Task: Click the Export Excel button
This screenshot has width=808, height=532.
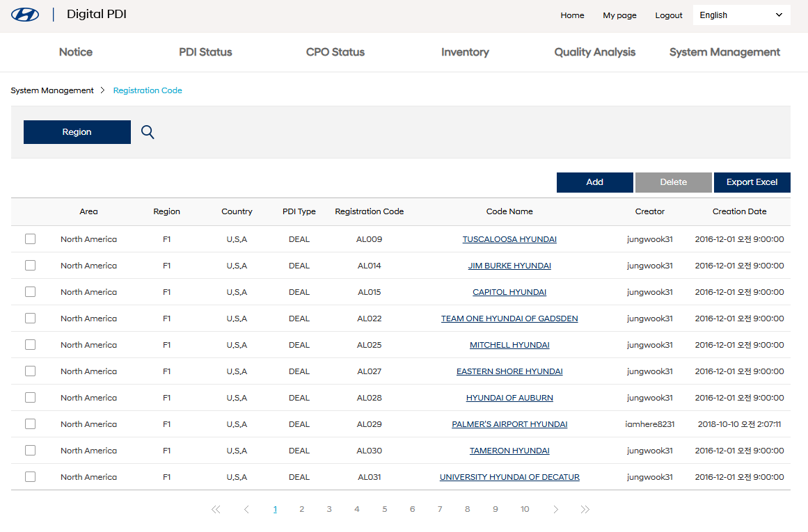Action: tap(752, 182)
